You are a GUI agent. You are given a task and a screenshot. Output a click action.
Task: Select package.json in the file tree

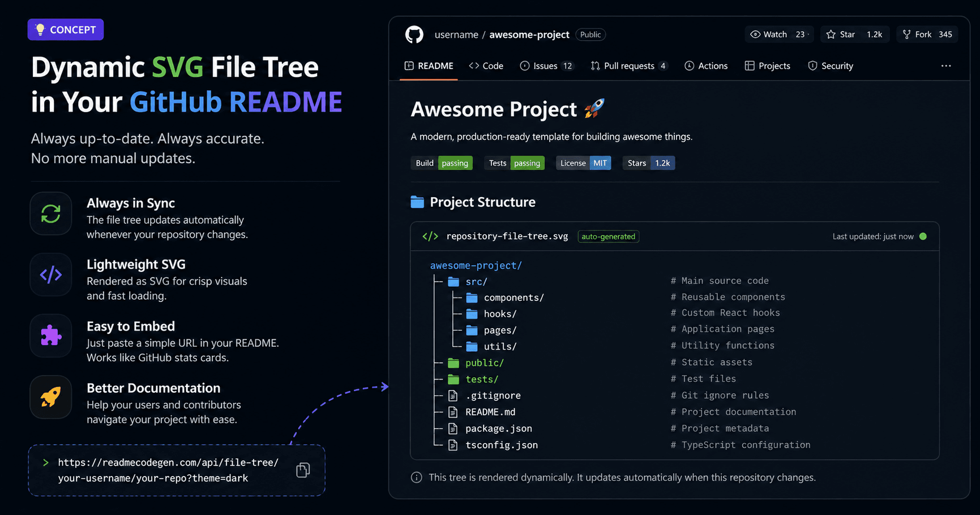[499, 428]
